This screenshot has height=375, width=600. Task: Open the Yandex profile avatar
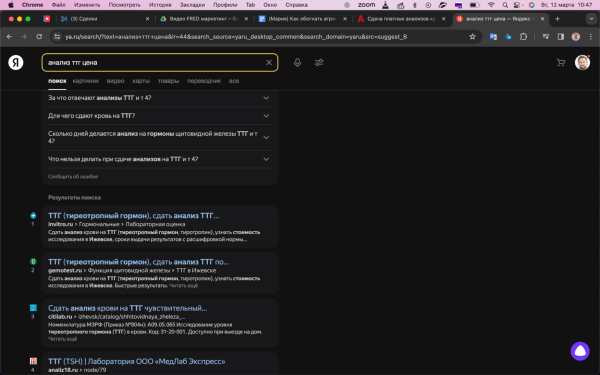click(x=582, y=62)
